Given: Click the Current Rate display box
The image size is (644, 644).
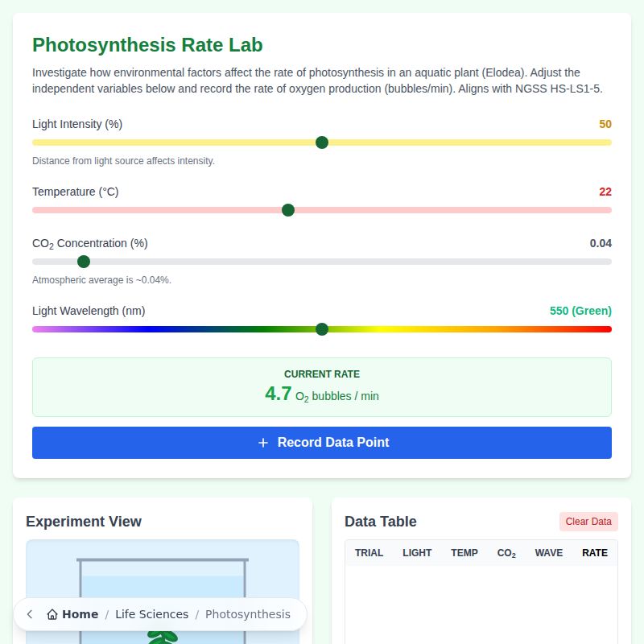Looking at the screenshot, I should (322, 386).
